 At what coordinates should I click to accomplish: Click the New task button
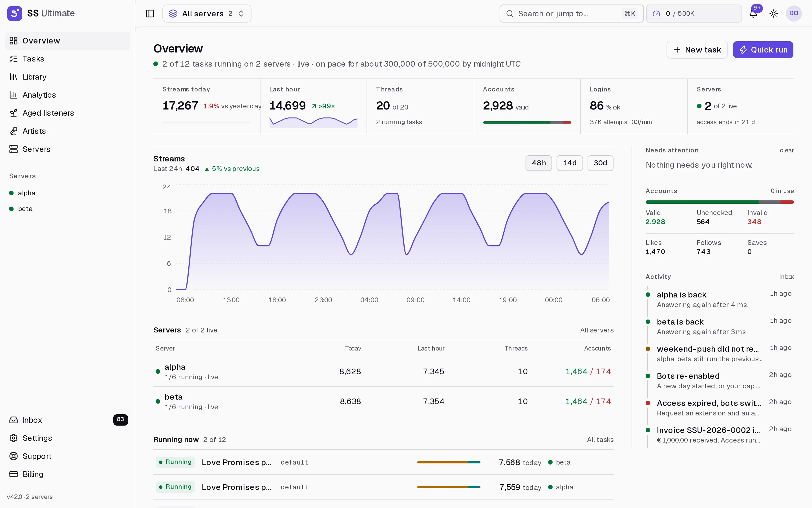tap(697, 50)
